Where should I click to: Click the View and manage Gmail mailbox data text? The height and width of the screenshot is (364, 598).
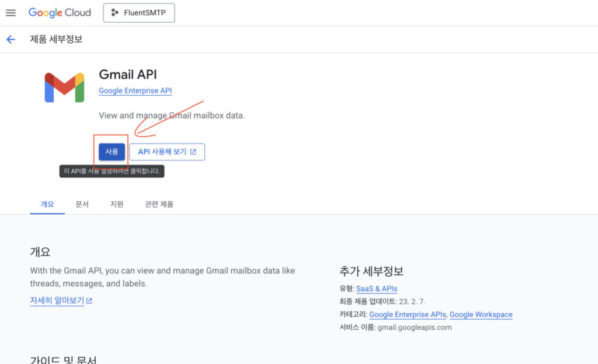click(x=172, y=116)
